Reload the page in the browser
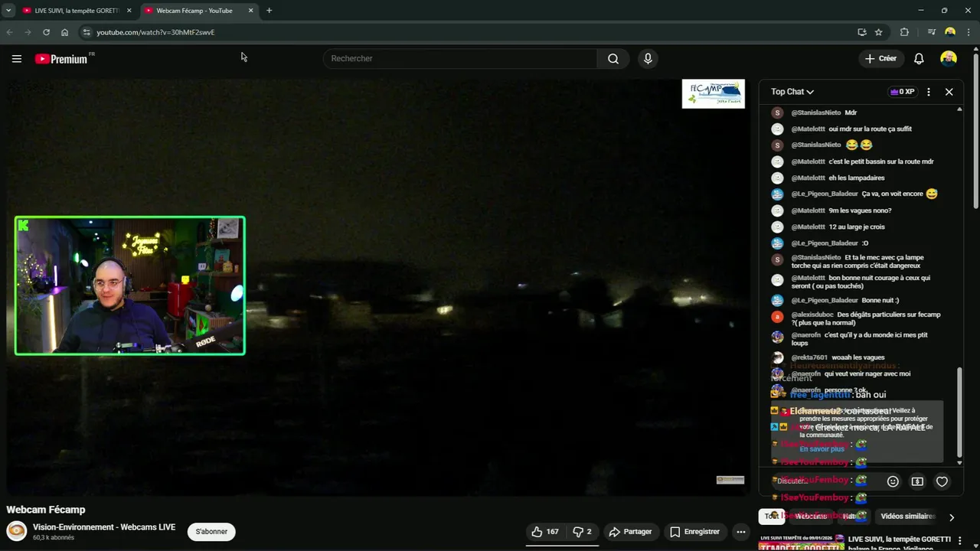This screenshot has height=551, width=980. point(46,32)
